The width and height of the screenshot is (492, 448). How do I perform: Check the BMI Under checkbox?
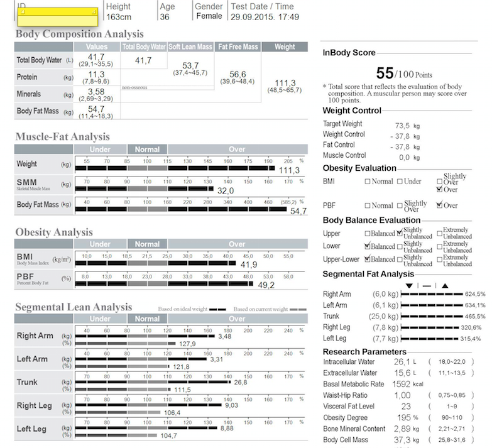pyautogui.click(x=400, y=182)
